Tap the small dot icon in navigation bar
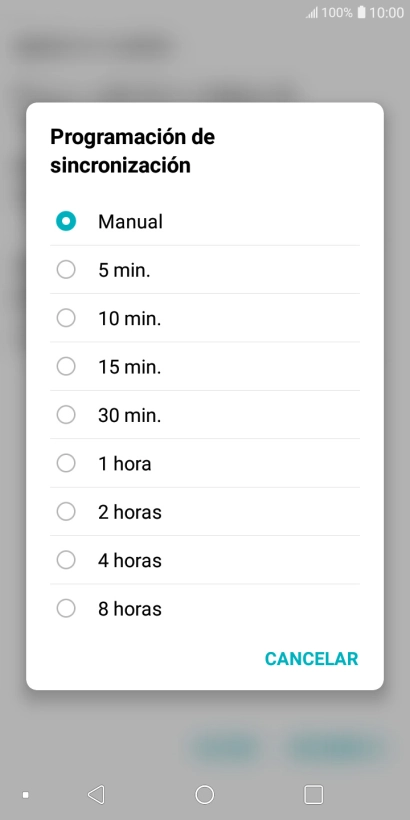Viewport: 410px width, 820px height. pos(25,795)
